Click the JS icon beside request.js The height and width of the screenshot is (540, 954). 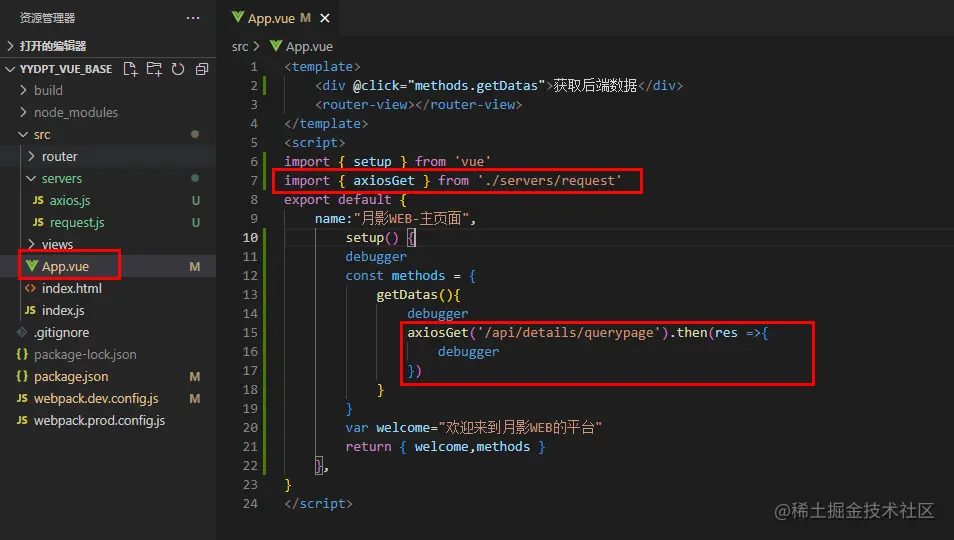coord(38,222)
